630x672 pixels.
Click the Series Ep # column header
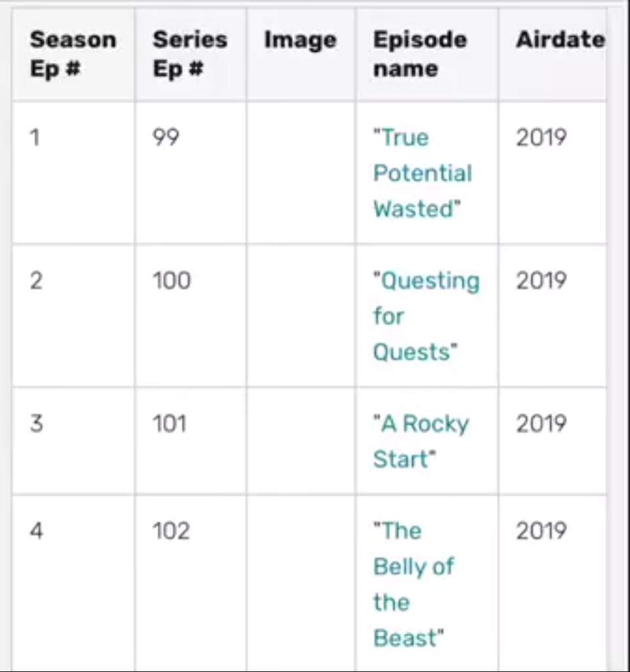pyautogui.click(x=190, y=54)
